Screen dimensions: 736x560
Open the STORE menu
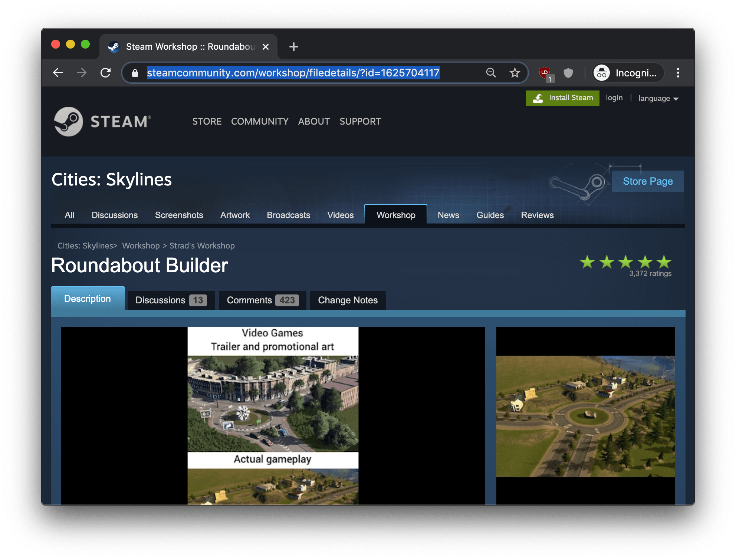(207, 121)
